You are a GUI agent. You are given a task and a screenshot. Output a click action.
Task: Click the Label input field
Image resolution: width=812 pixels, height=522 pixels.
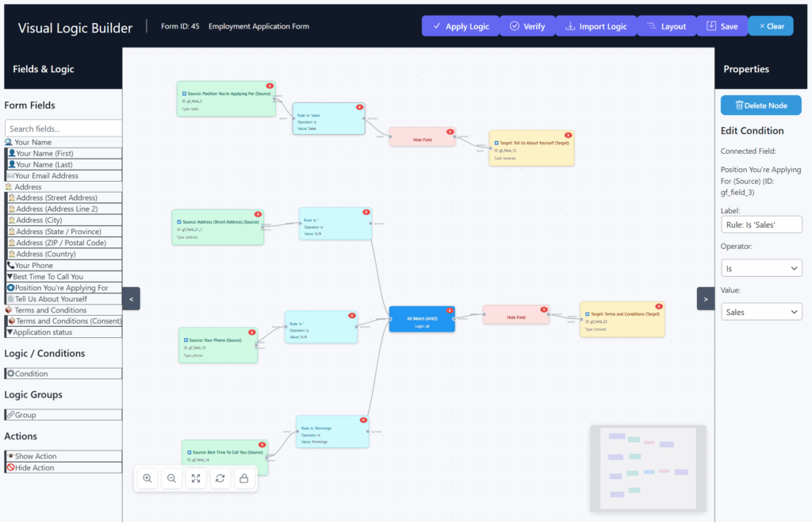761,225
